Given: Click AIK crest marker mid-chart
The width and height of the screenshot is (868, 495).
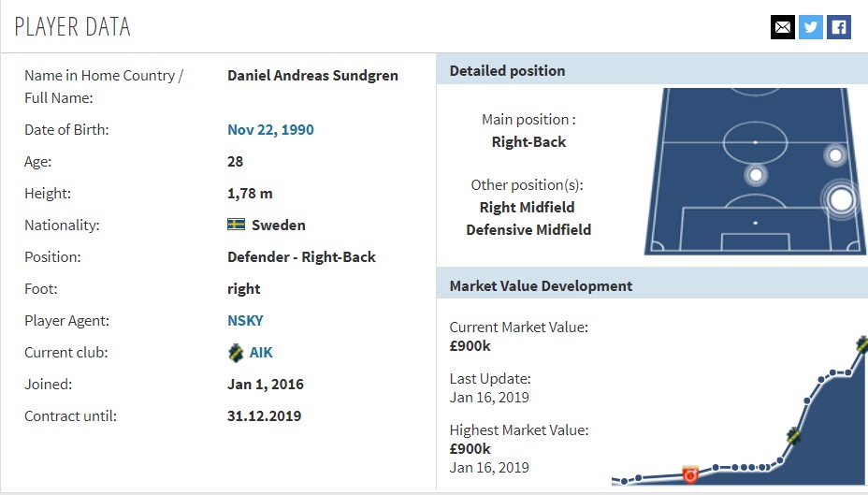Looking at the screenshot, I should [x=794, y=436].
